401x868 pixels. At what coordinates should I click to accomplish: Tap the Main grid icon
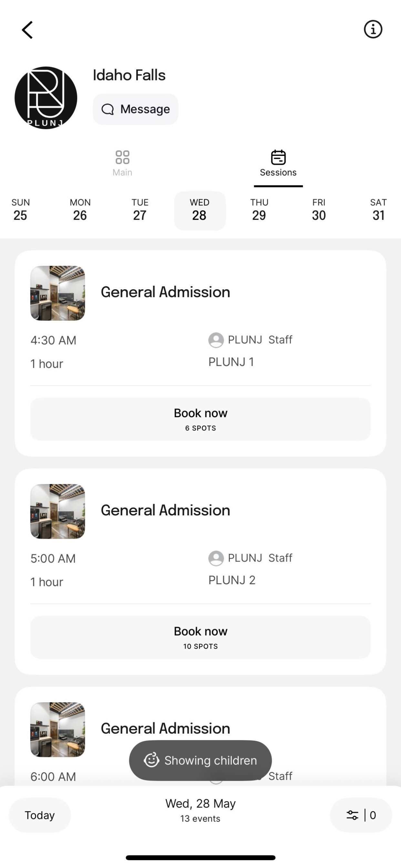click(122, 157)
